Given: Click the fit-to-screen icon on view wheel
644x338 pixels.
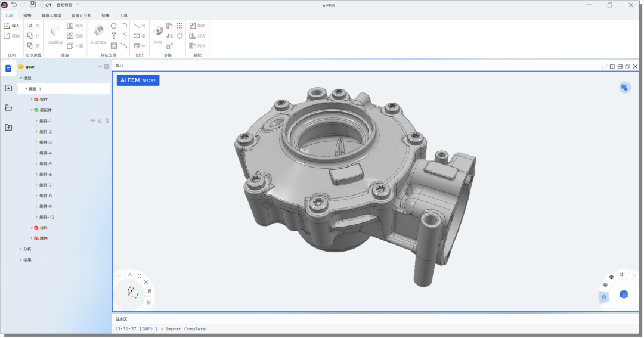Looking at the screenshot, I should (x=139, y=276).
